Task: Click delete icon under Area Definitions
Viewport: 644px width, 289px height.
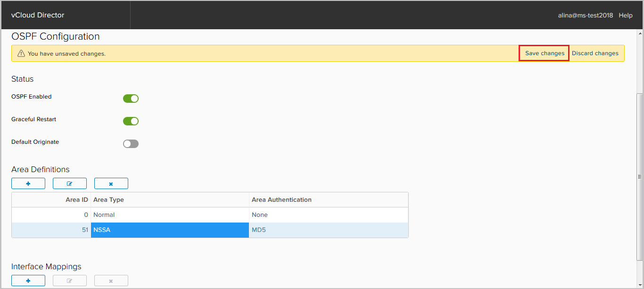Action: pos(111,183)
